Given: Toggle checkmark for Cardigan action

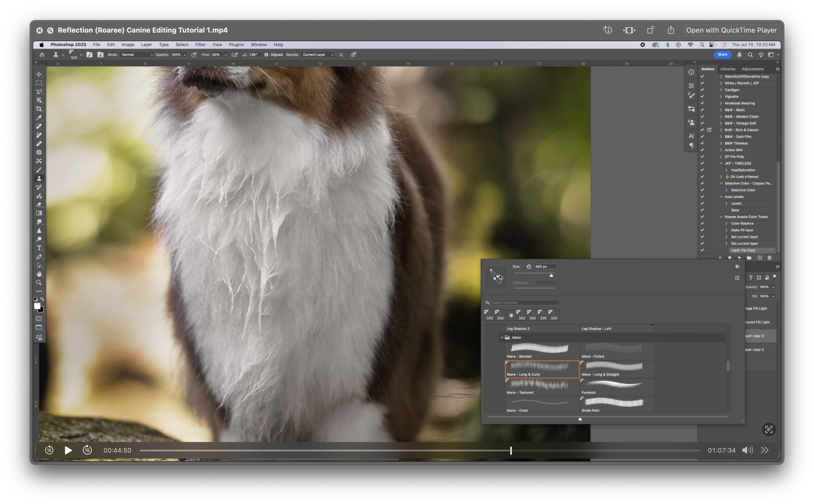Looking at the screenshot, I should pos(702,90).
